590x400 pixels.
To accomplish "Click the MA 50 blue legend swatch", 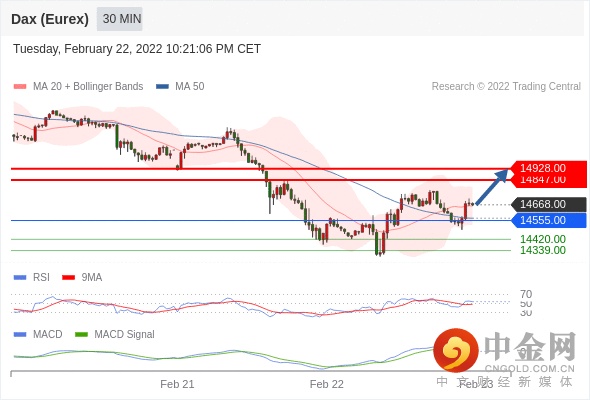I will point(162,87).
